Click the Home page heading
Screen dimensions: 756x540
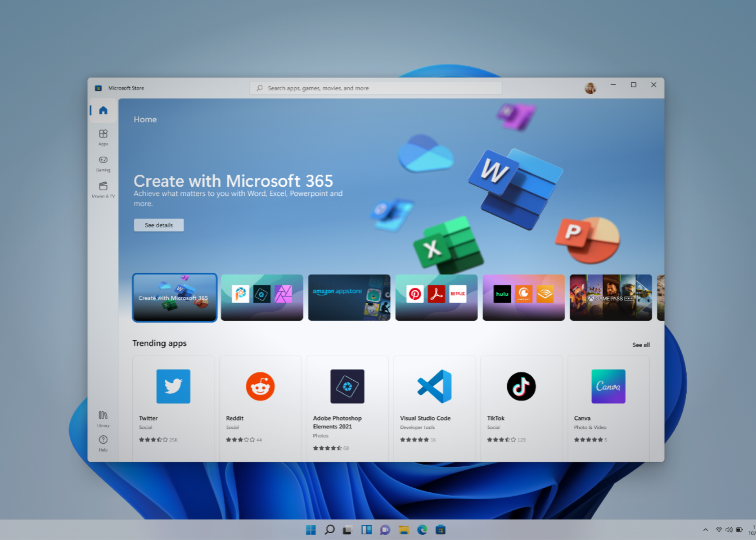coord(145,119)
